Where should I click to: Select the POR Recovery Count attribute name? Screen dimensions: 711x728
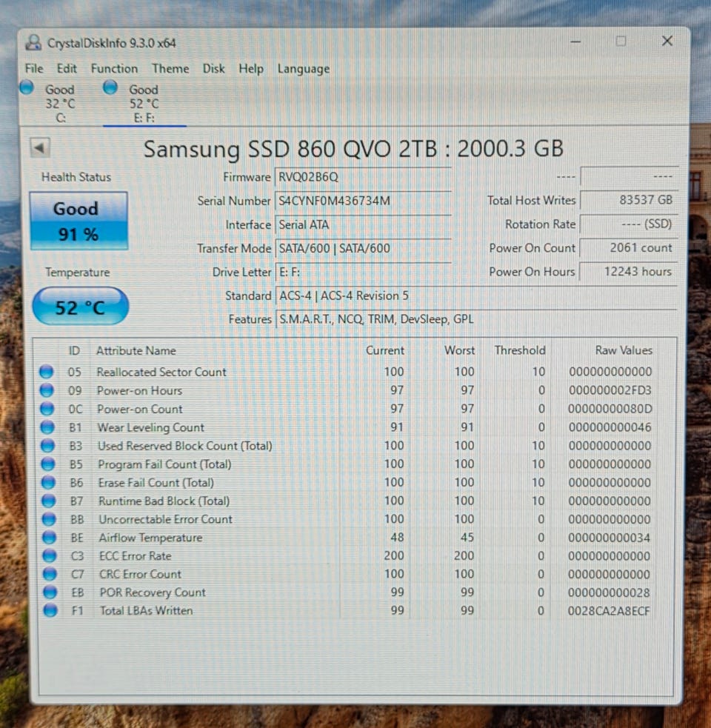point(153,592)
